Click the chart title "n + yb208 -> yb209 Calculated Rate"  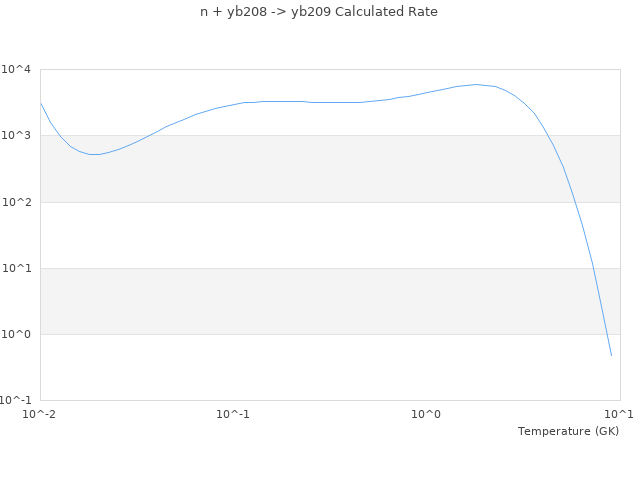(319, 12)
